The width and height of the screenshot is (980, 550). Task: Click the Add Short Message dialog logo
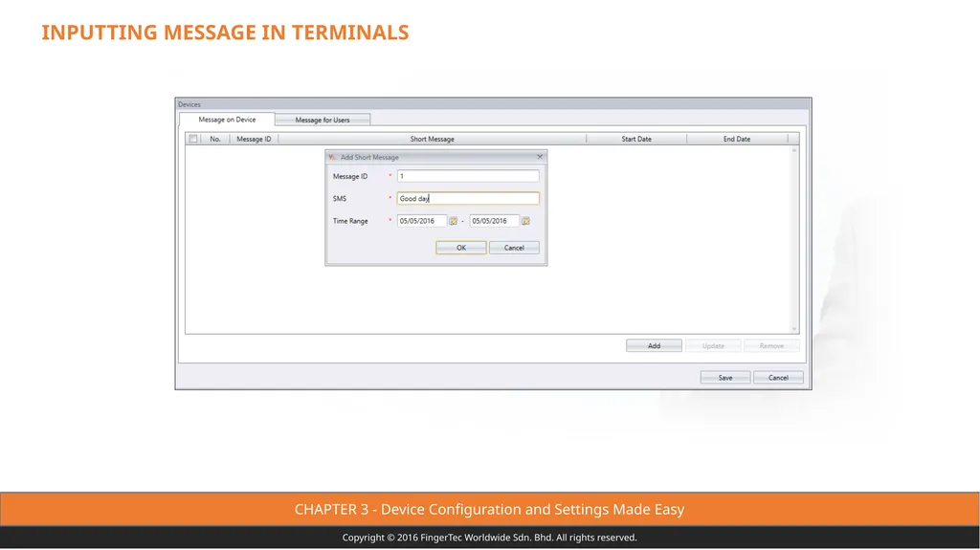click(332, 157)
